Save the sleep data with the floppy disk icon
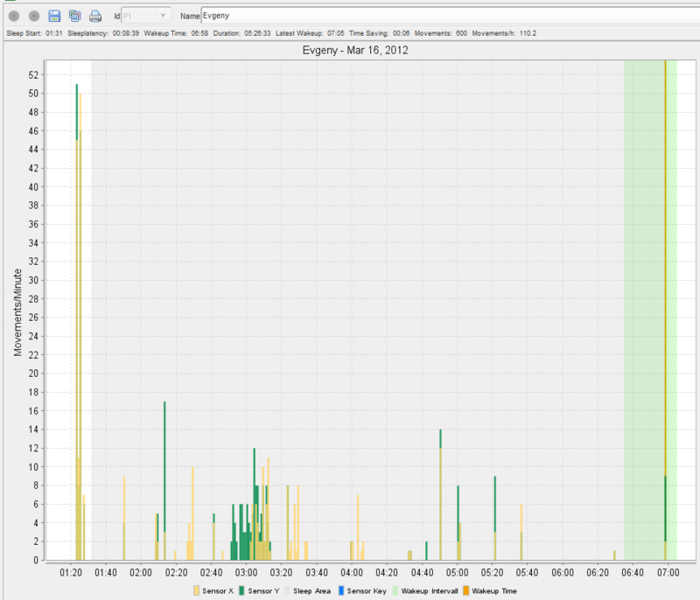The width and height of the screenshot is (700, 600). pos(54,16)
